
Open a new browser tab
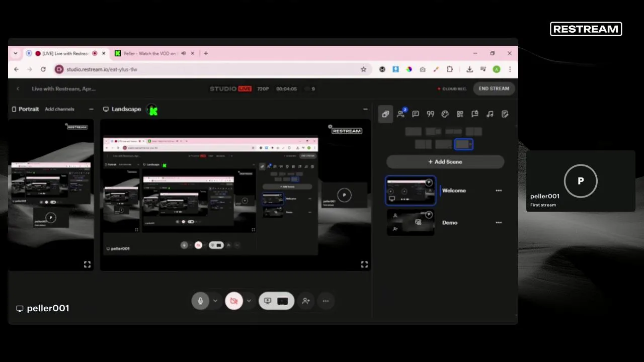(205, 53)
